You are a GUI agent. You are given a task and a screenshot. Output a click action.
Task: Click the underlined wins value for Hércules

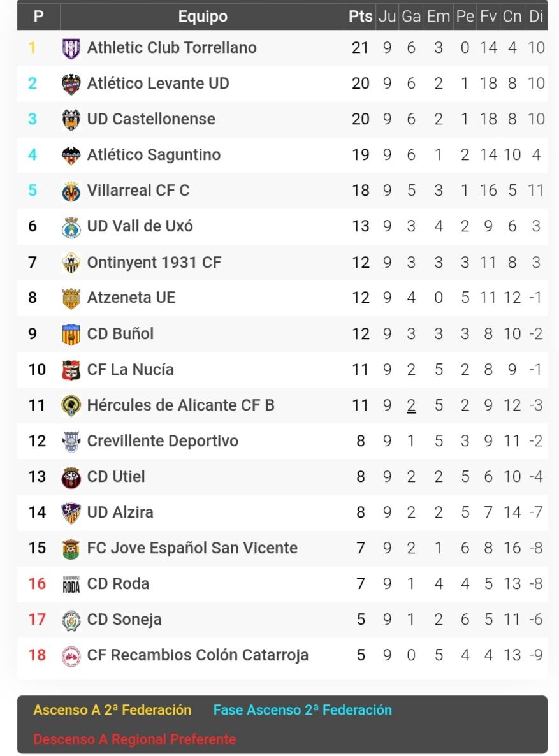(411, 405)
